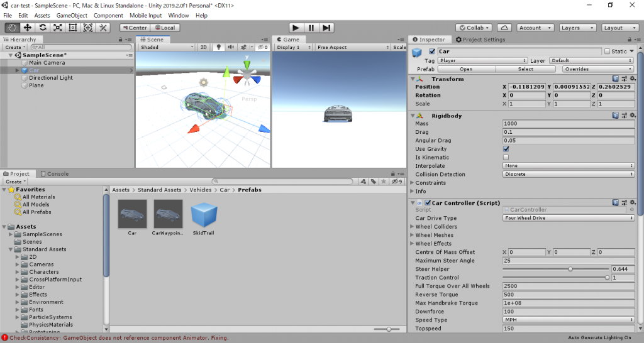Open cloud Services panel

tap(504, 28)
